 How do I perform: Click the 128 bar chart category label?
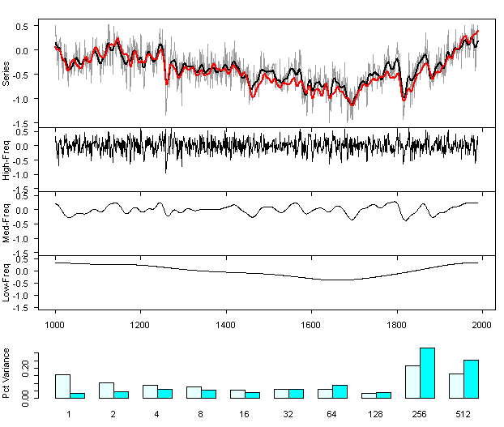(375, 414)
